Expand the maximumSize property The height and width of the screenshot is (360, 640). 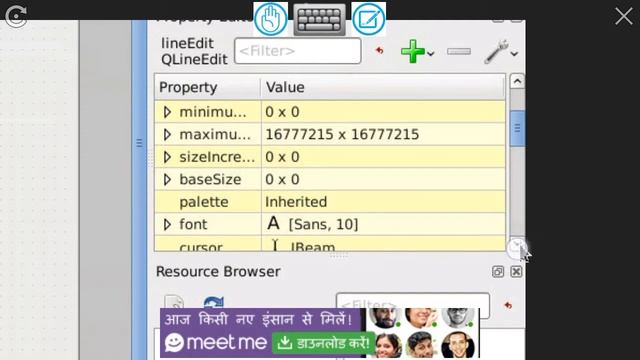[167, 134]
